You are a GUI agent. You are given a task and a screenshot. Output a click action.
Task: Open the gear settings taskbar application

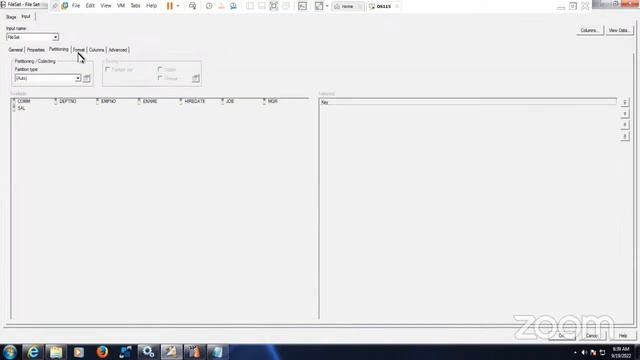point(148,352)
